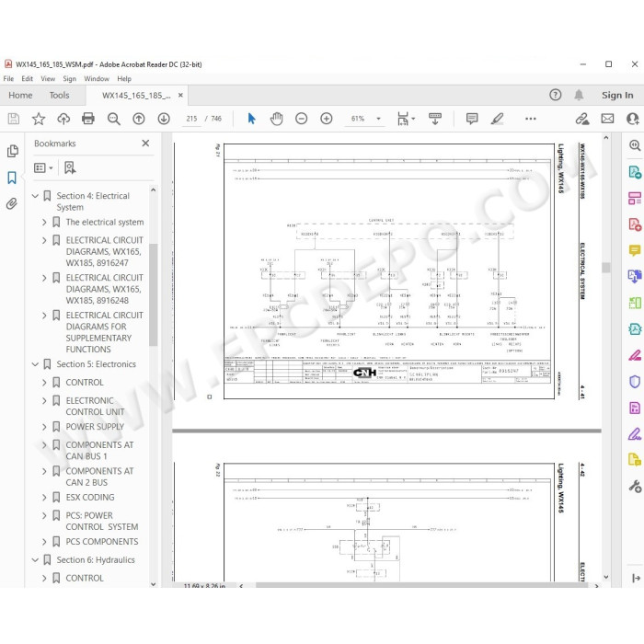Choose the Selection arrow tool
The width and height of the screenshot is (644, 644).
click(251, 119)
